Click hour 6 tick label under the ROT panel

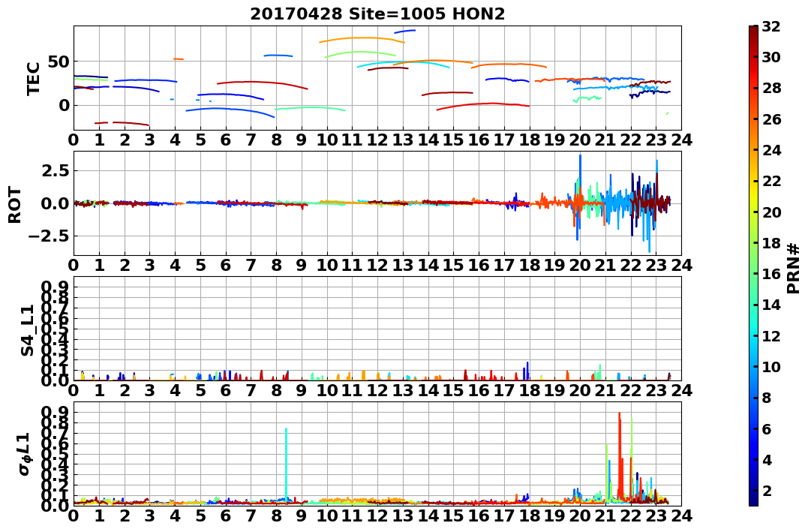226,265
